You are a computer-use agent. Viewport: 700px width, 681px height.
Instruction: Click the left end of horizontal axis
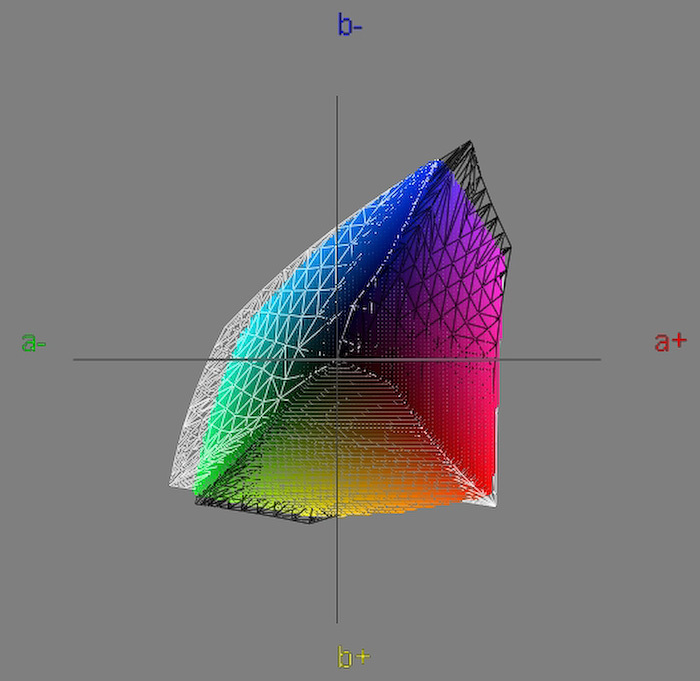(x=75, y=359)
